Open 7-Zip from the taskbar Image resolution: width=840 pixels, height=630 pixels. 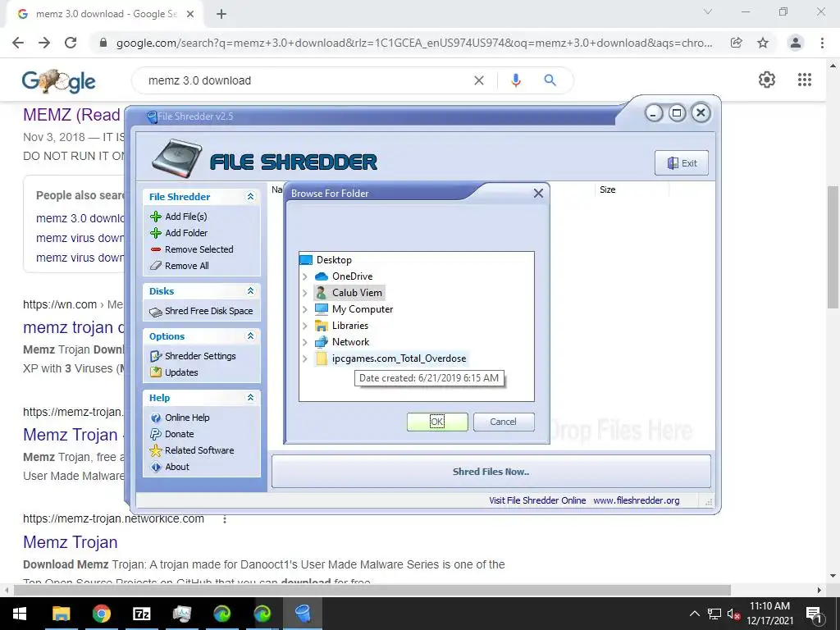tap(141, 614)
